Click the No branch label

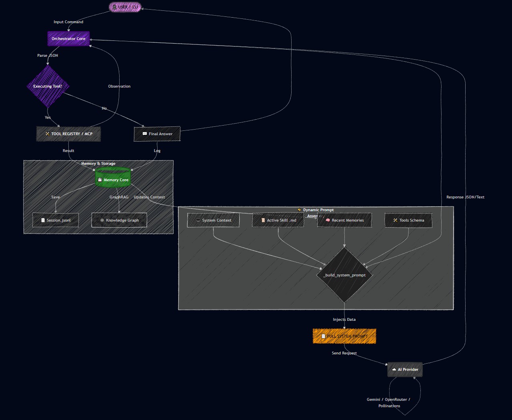point(104,108)
